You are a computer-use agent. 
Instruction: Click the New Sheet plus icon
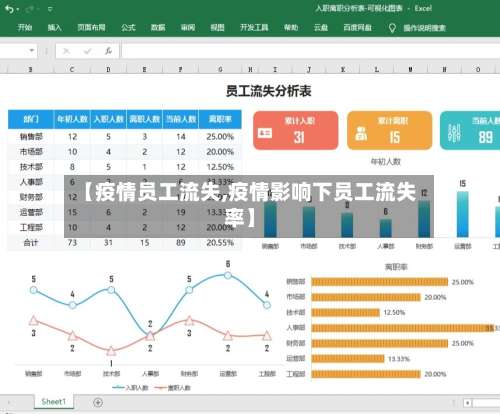point(98,403)
